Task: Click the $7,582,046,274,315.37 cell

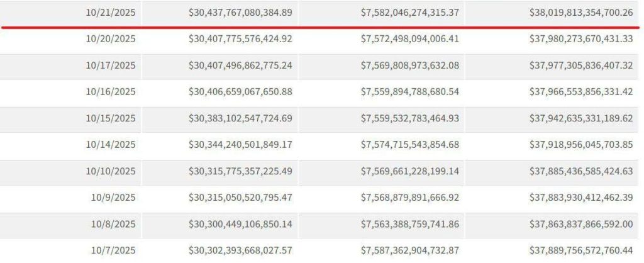Action: pyautogui.click(x=410, y=12)
